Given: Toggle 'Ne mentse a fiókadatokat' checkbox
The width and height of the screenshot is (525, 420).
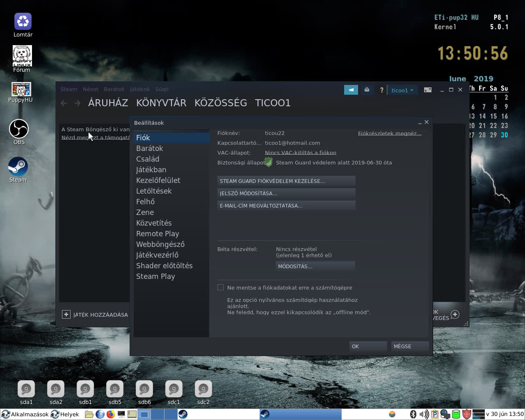Looking at the screenshot, I should [x=221, y=288].
